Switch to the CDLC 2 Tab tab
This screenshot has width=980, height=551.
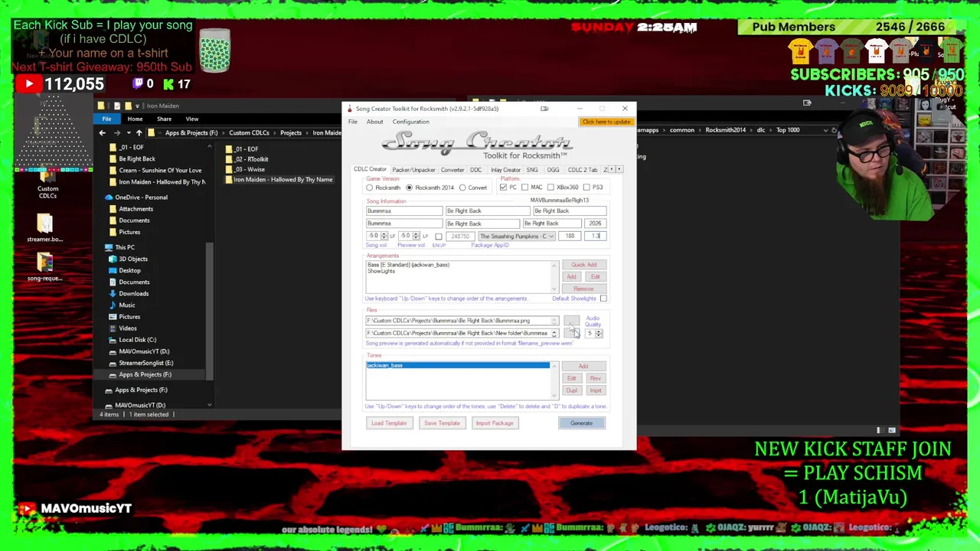[583, 170]
